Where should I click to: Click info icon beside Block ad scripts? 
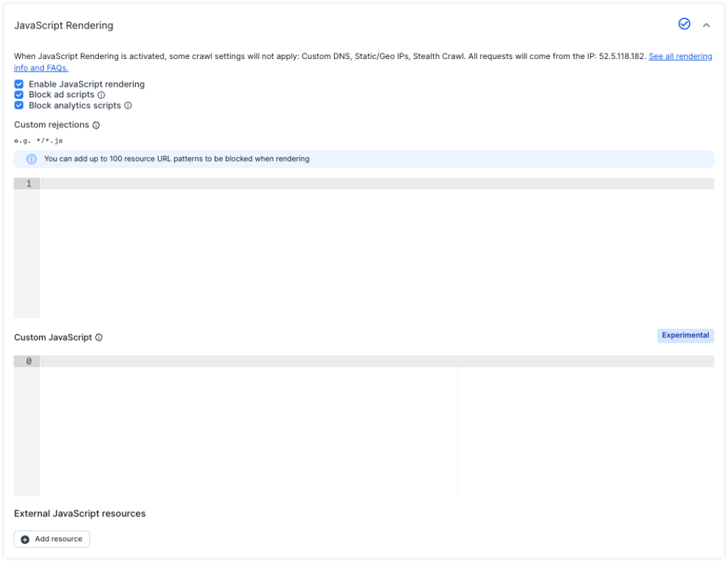(x=101, y=95)
